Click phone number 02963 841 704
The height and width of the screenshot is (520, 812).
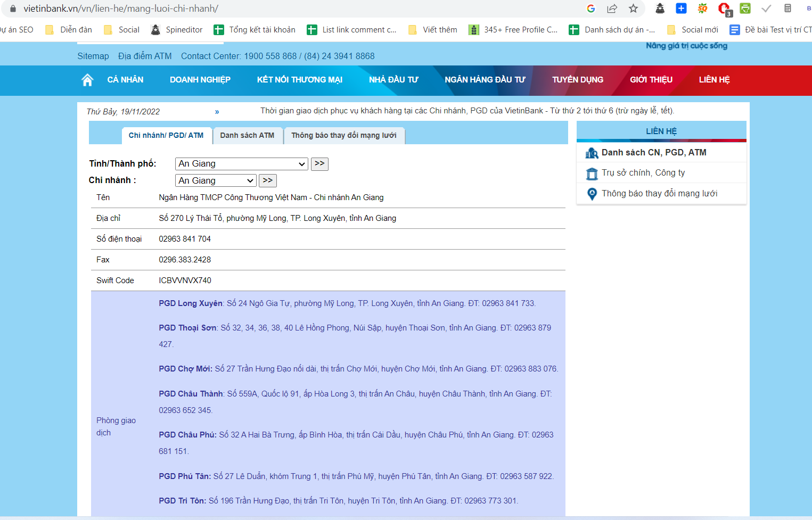pos(185,239)
